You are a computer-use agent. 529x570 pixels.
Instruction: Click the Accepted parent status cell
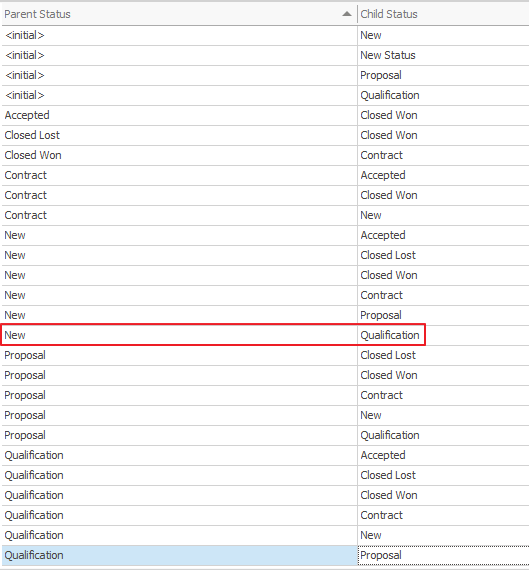point(180,115)
